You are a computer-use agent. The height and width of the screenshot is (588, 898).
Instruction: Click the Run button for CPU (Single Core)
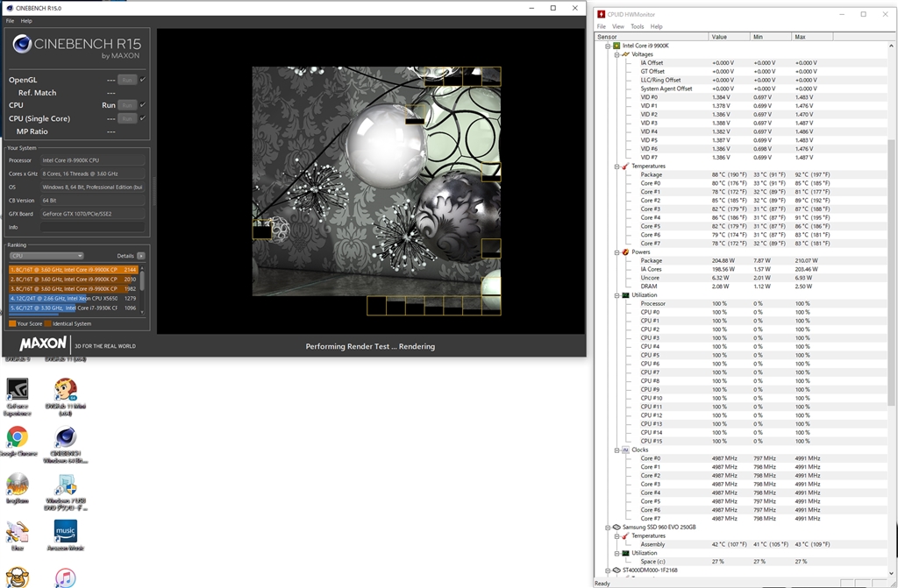(x=127, y=118)
